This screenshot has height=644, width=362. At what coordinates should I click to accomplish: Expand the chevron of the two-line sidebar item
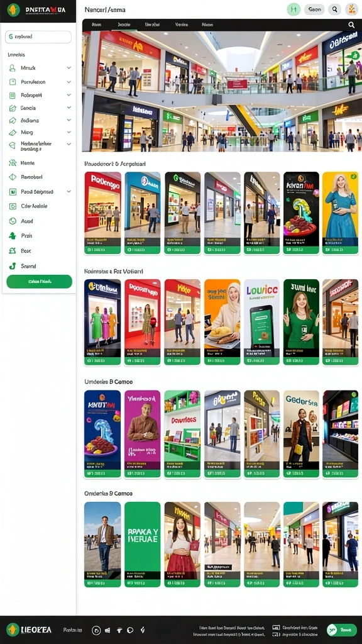pyautogui.click(x=69, y=144)
